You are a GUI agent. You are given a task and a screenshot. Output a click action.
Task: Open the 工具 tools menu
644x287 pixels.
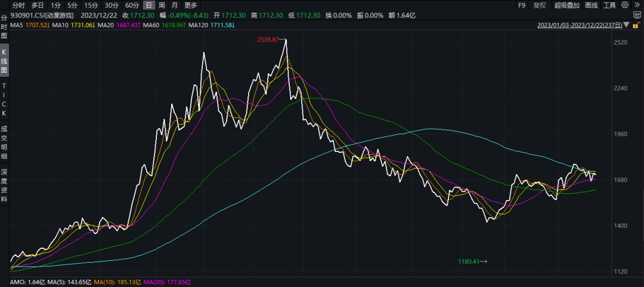coord(609,5)
